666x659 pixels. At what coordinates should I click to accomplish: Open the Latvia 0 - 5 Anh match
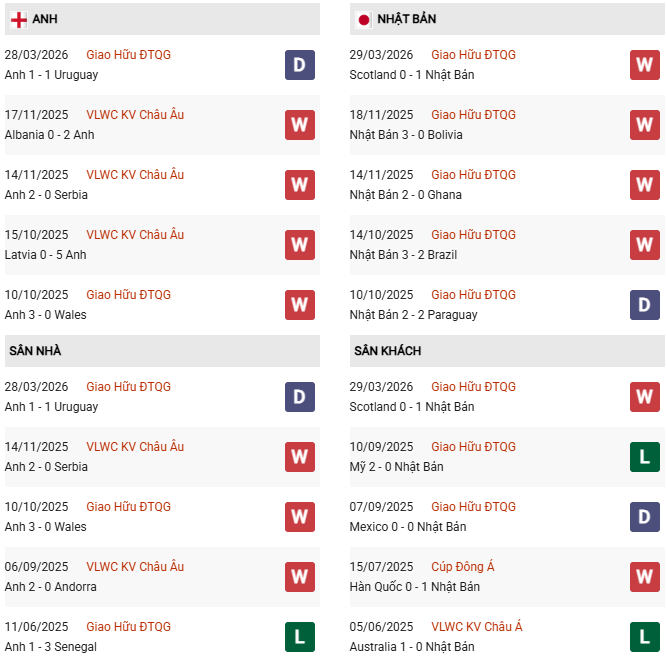[45, 255]
